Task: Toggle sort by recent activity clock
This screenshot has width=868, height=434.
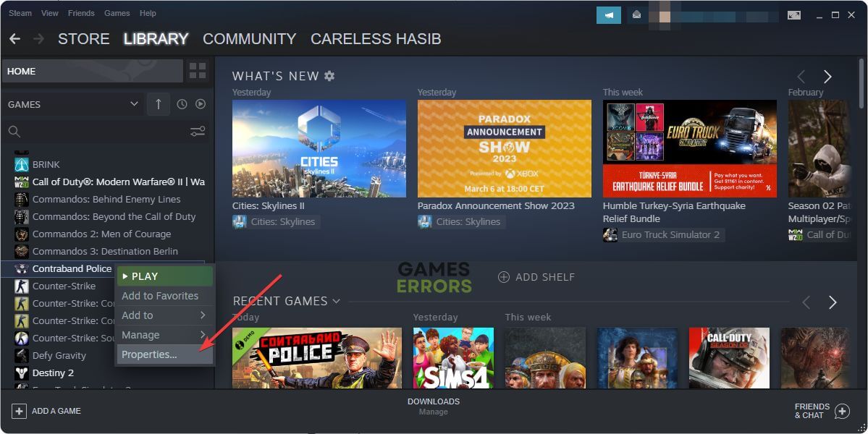Action: (182, 104)
